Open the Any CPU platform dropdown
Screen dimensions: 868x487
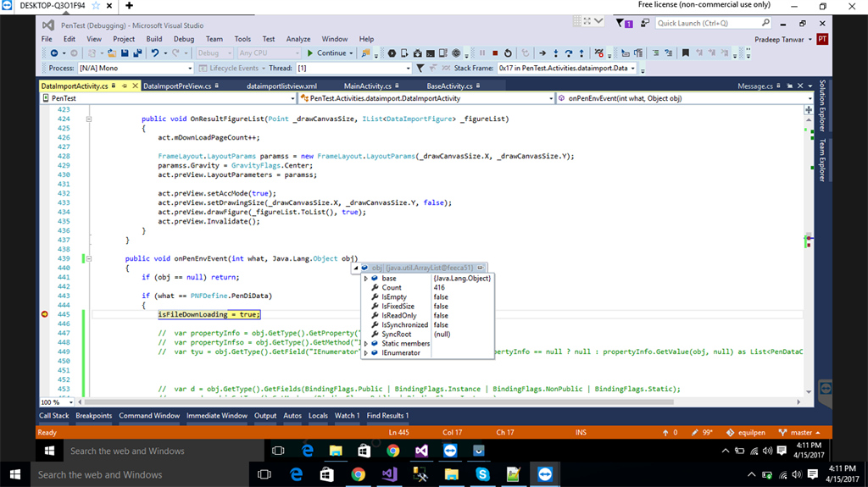[x=269, y=53]
